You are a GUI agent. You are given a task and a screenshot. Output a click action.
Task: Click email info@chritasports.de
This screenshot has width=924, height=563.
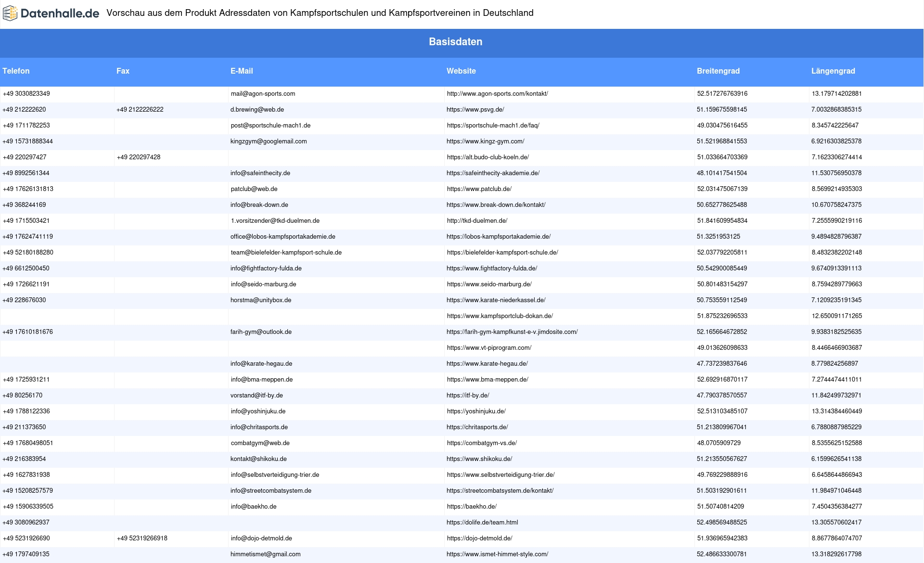point(259,427)
